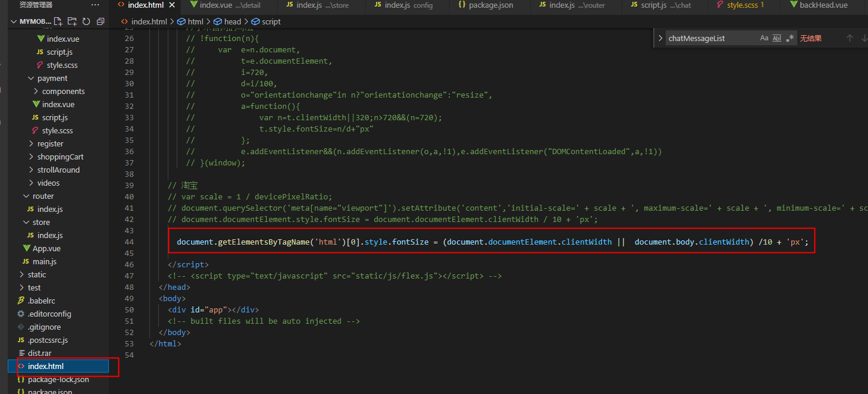868x394 pixels.
Task: Close the index.html editor tab
Action: click(172, 5)
